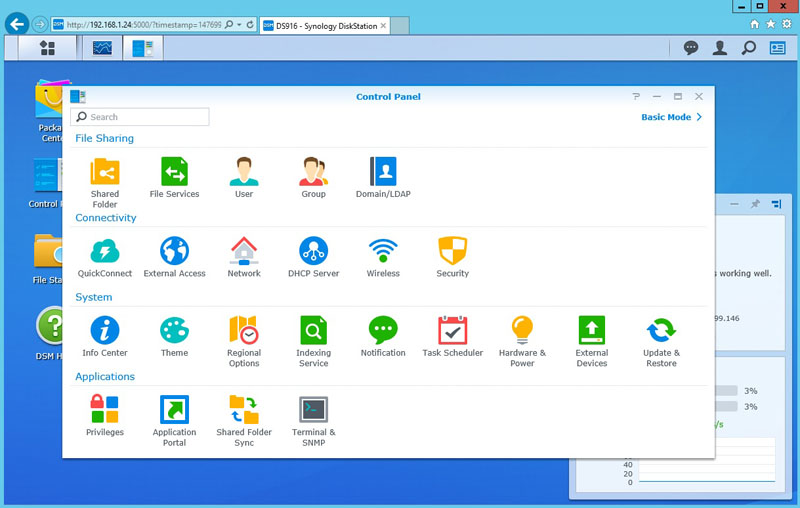Screen dimensions: 800x508
Task: Open Privileges settings
Action: coord(105,416)
